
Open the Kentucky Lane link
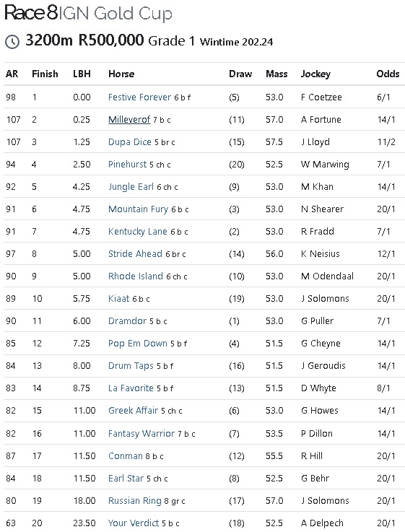(x=137, y=232)
